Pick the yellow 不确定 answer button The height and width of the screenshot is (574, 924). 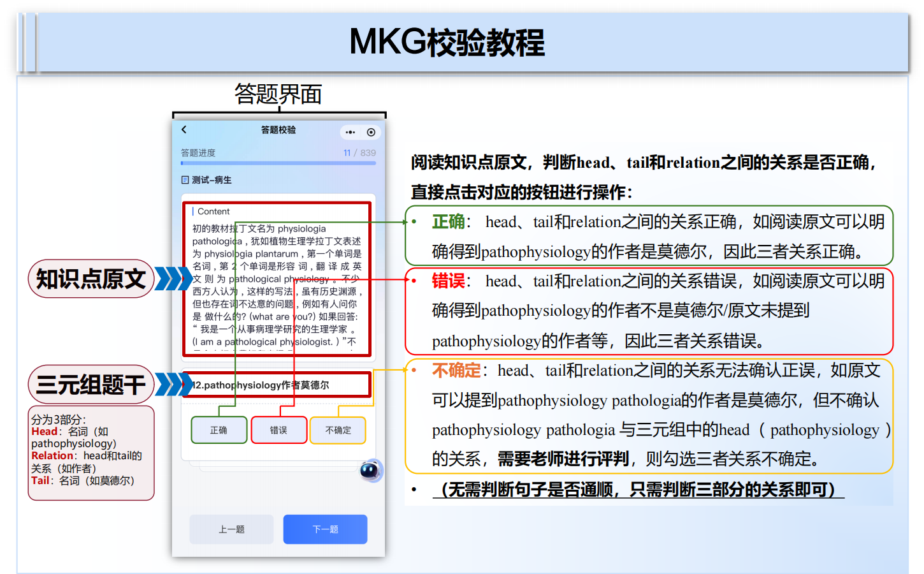click(x=338, y=430)
